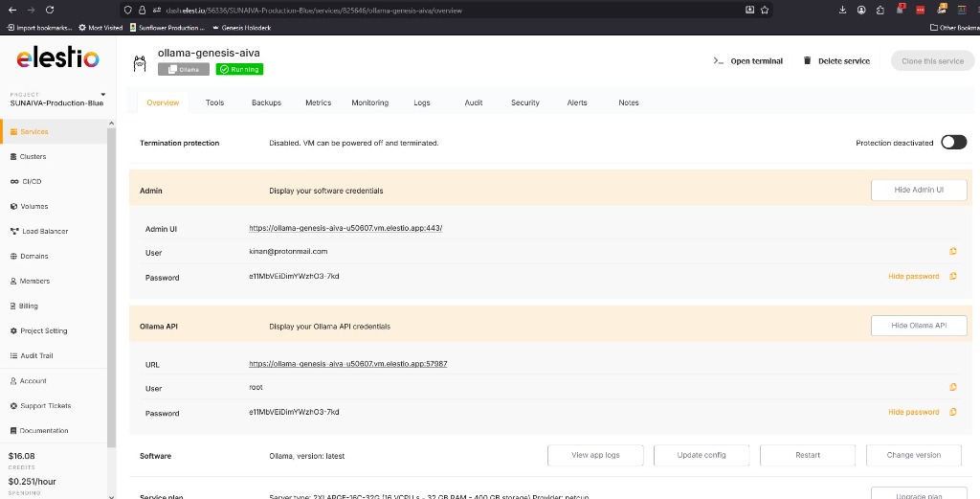Viewport: 980px width, 499px height.
Task: Collapse the admin credentials with Hide Admin UI
Action: [918, 191]
